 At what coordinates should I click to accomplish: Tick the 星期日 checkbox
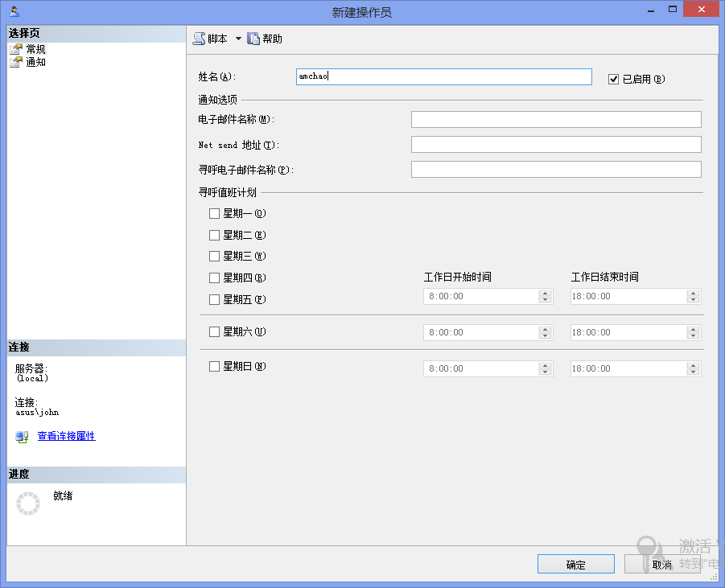pos(214,367)
